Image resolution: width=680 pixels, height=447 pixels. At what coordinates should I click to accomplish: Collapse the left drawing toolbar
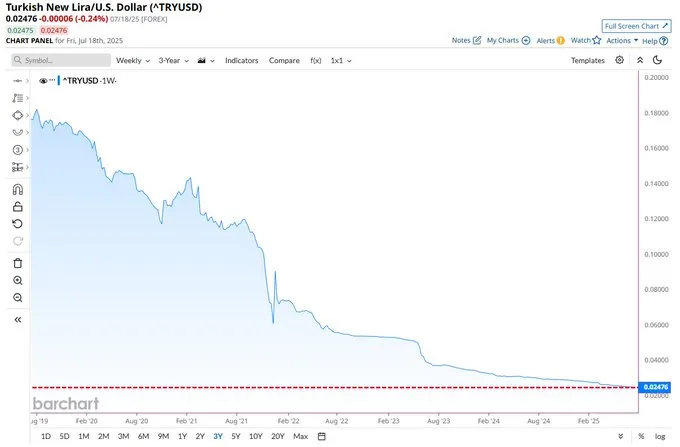click(x=18, y=319)
